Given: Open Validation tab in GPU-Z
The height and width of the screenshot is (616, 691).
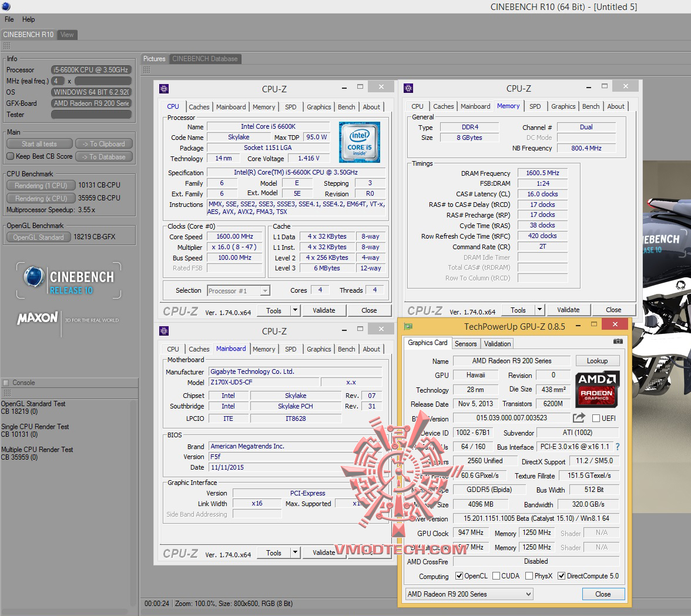Looking at the screenshot, I should pyautogui.click(x=497, y=343).
